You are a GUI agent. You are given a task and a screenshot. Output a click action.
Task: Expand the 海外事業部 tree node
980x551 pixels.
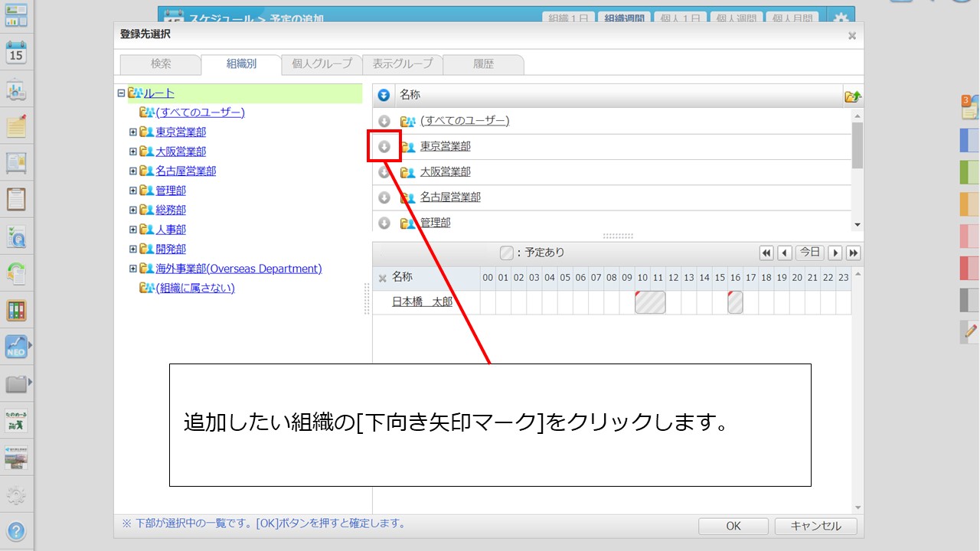tap(133, 269)
